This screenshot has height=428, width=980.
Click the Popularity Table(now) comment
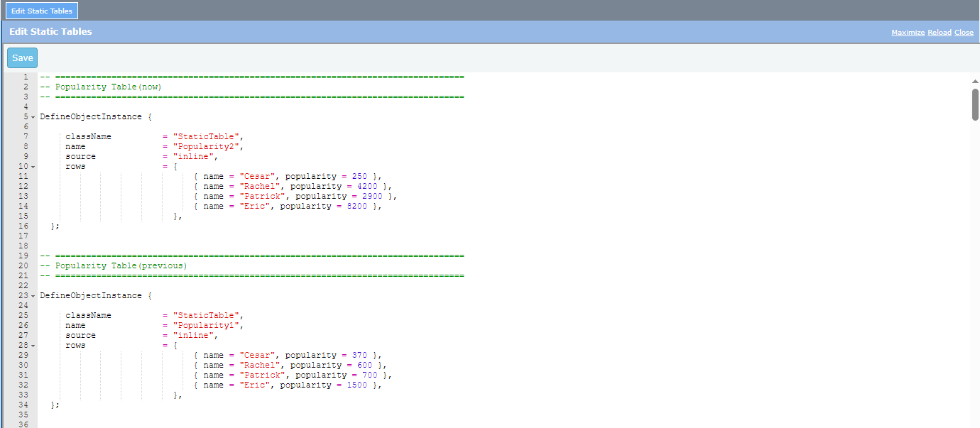pos(108,87)
